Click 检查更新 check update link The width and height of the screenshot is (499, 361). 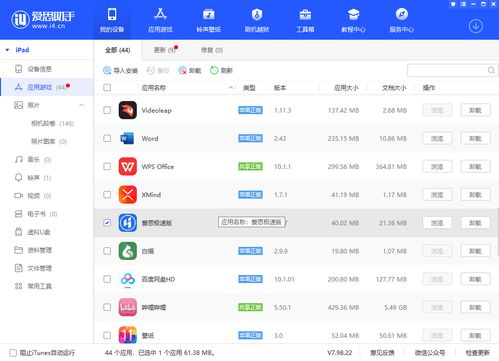(x=478, y=353)
